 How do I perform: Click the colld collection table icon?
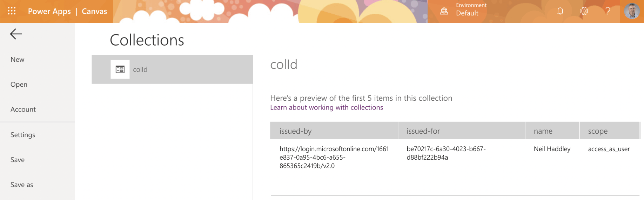[120, 69]
